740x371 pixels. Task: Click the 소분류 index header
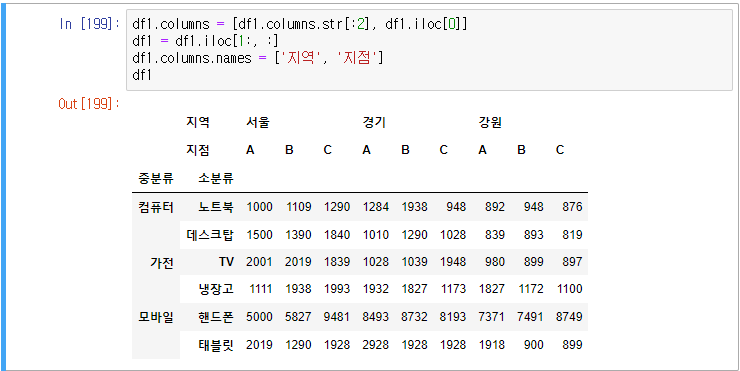[216, 178]
